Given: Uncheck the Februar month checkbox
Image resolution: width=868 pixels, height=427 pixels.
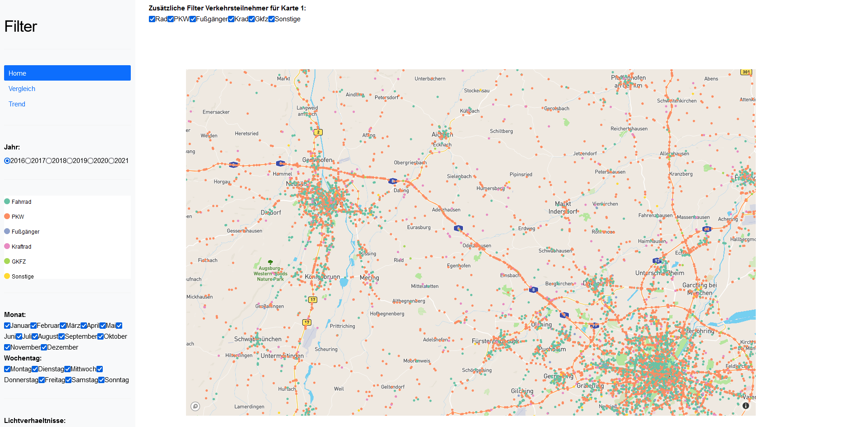Looking at the screenshot, I should (x=33, y=326).
